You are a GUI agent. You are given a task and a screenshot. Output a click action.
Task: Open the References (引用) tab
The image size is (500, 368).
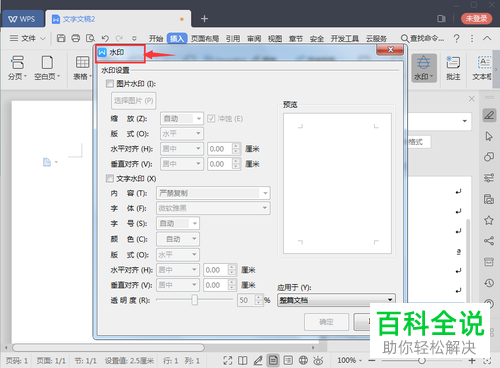pos(233,39)
